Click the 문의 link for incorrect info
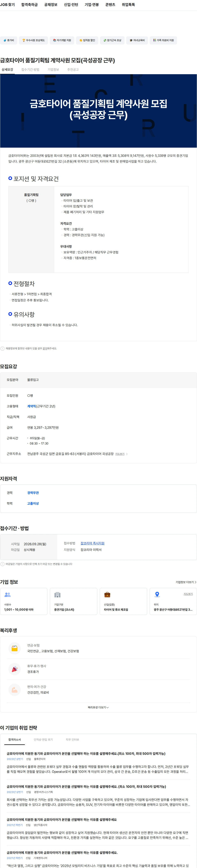This screenshot has height=868, width=197. point(45,348)
